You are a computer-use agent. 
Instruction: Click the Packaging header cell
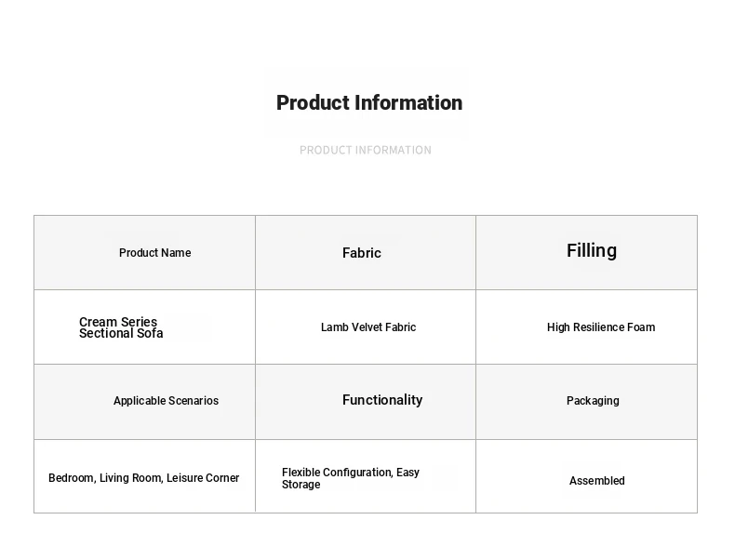click(586, 402)
